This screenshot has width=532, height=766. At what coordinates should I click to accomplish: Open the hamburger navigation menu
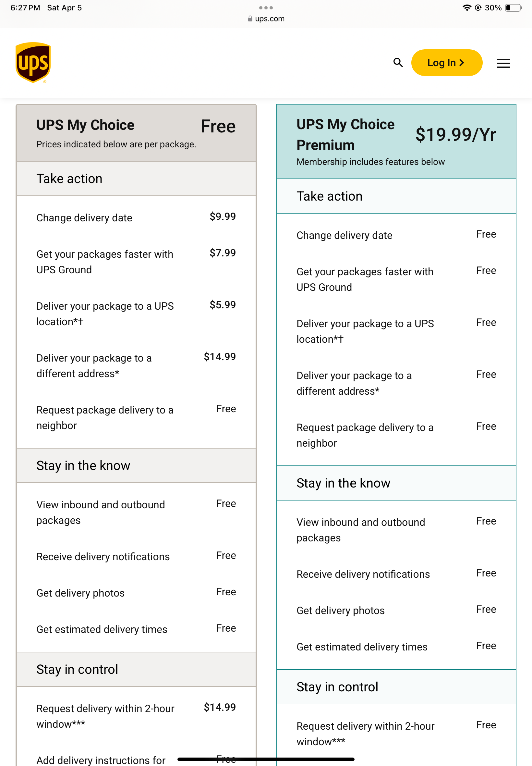[x=503, y=63]
